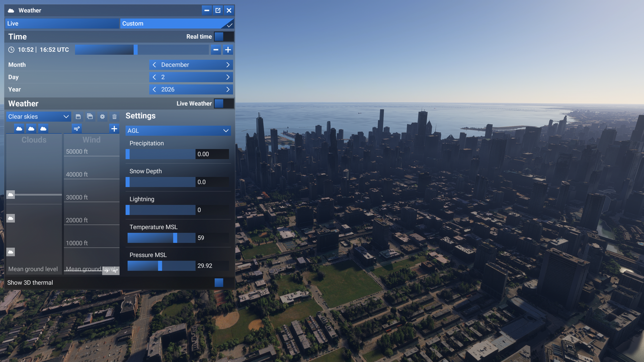
Task: Click the duplicate preset icon
Action: 90,117
